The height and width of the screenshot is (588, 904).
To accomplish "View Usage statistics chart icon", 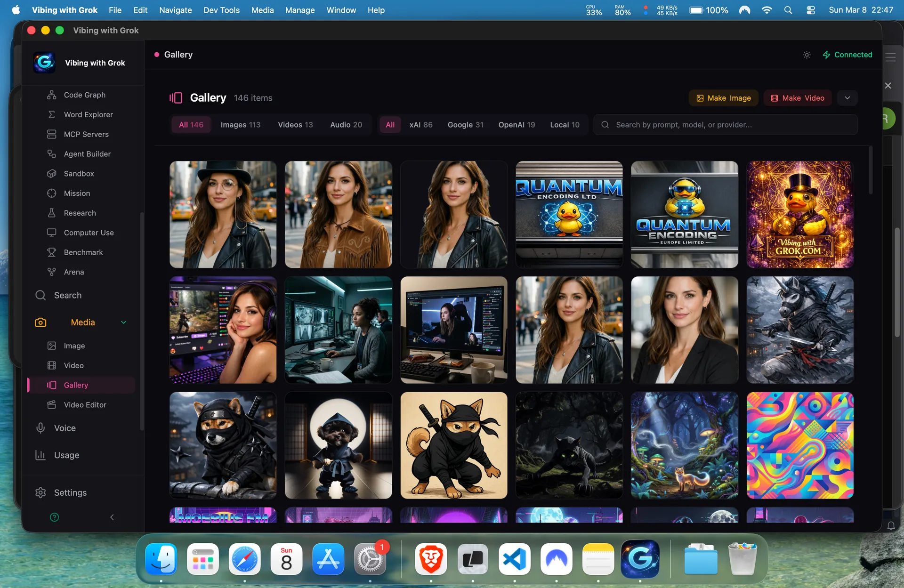I will tap(41, 455).
